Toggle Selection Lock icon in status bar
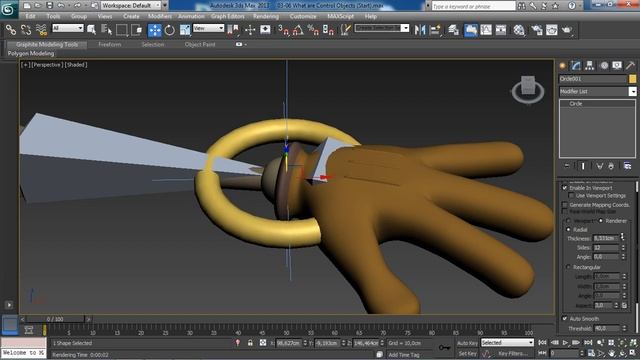The width and height of the screenshot is (640, 360). tap(250, 343)
